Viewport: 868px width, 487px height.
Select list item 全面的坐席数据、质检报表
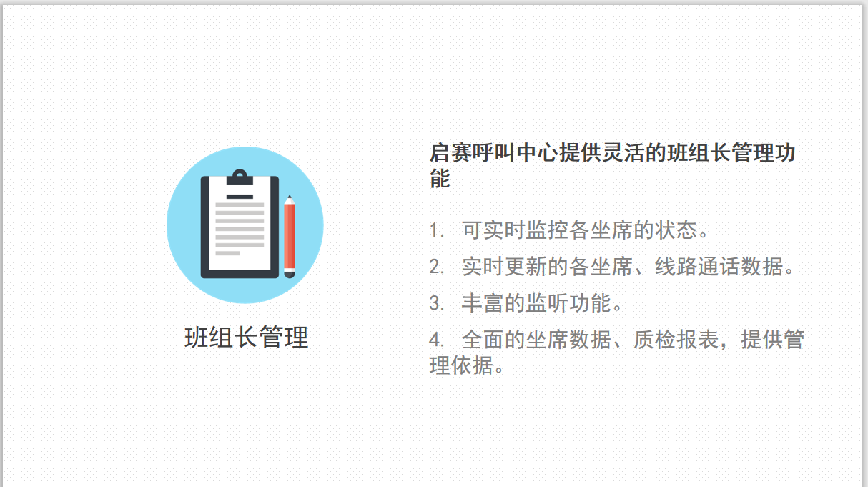coord(617,352)
